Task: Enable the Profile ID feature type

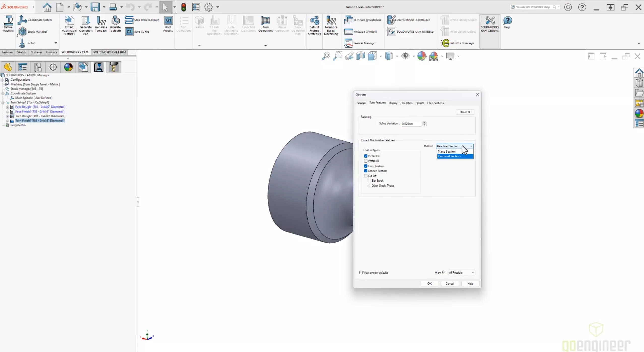Action: (366, 161)
